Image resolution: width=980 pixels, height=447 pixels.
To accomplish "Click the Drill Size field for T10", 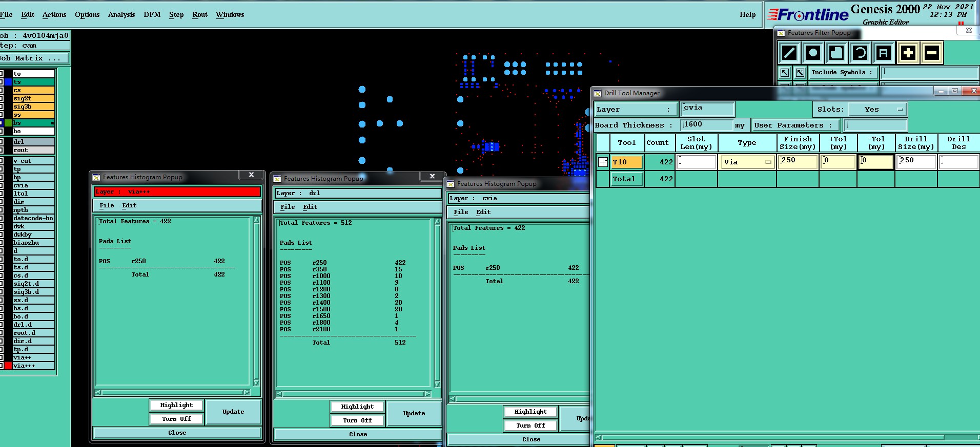I will [916, 162].
